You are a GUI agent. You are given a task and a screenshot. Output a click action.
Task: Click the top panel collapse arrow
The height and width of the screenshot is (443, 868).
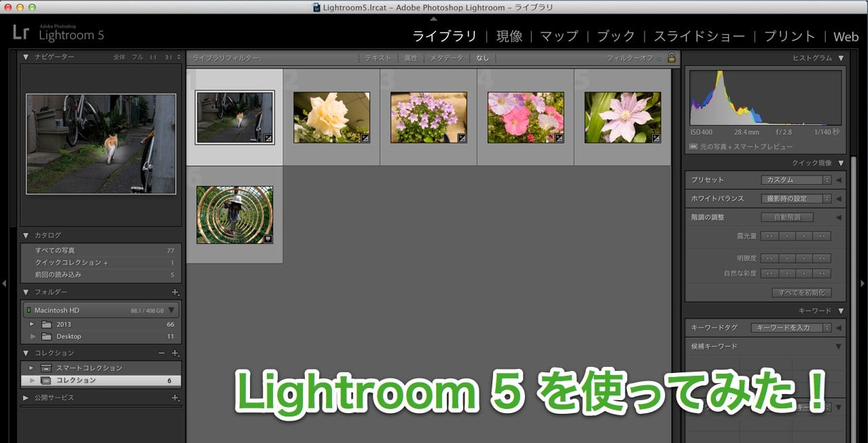pos(434,18)
